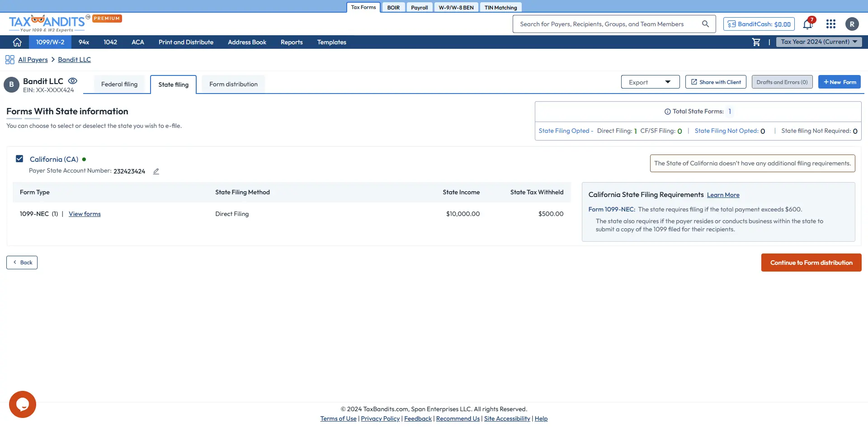The height and width of the screenshot is (427, 868).
Task: Uncheck the California (CA) checkbox
Action: pos(19,159)
